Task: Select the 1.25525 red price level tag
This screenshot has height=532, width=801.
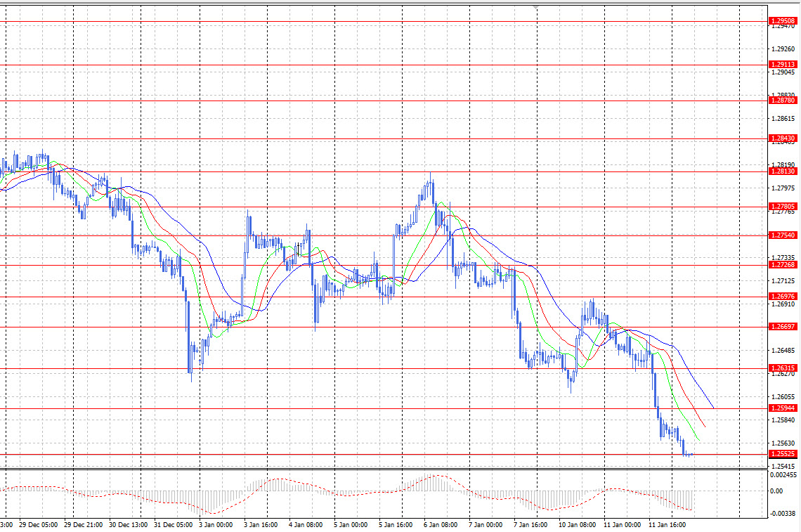Action: pos(783,454)
